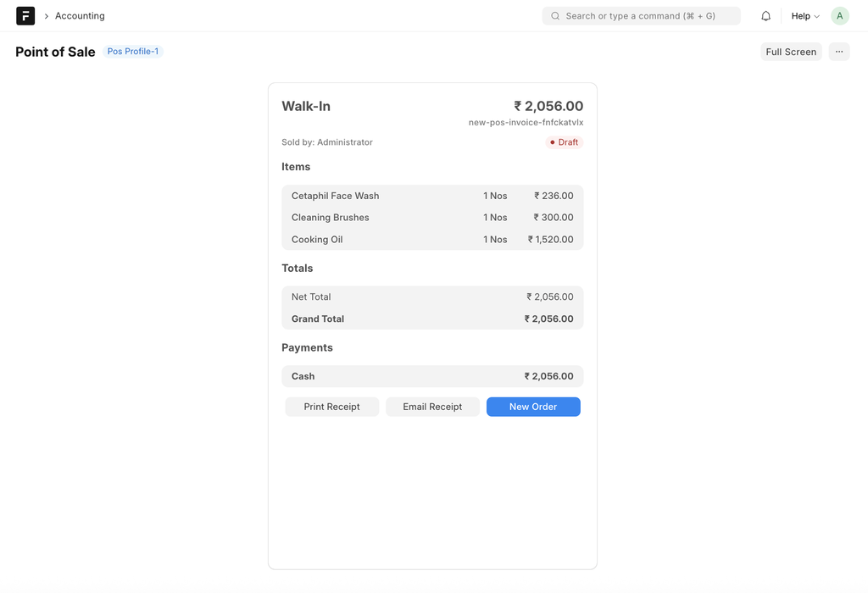Image resolution: width=868 pixels, height=593 pixels.
Task: Print the receipt
Action: tap(331, 407)
